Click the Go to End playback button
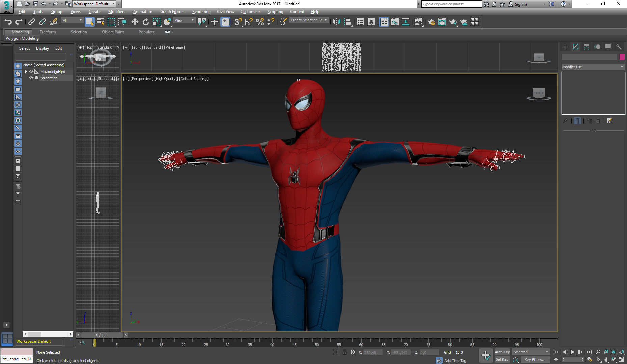The height and width of the screenshot is (364, 627). 589,352
